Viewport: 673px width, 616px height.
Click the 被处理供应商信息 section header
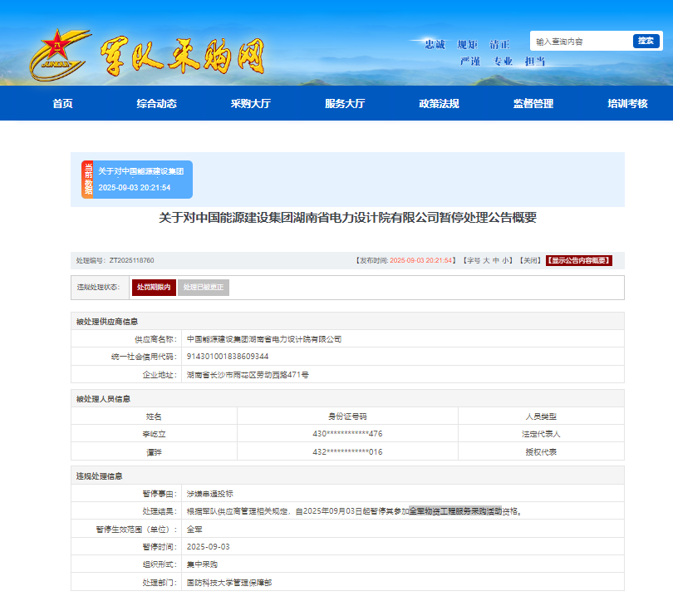tap(107, 322)
